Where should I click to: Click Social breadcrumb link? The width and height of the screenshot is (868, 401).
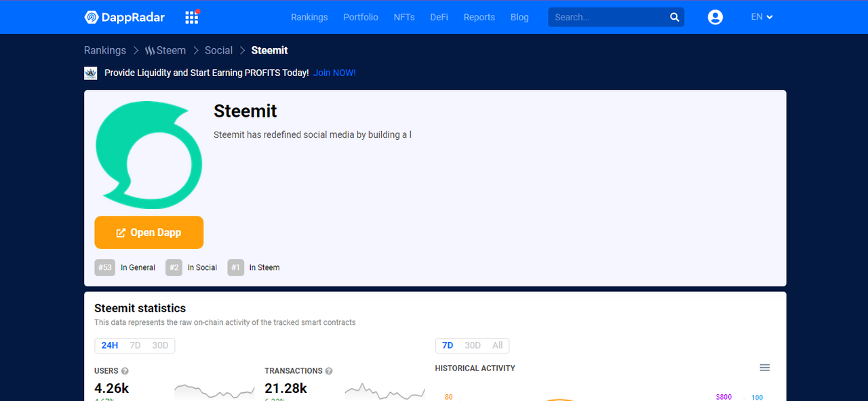point(218,50)
